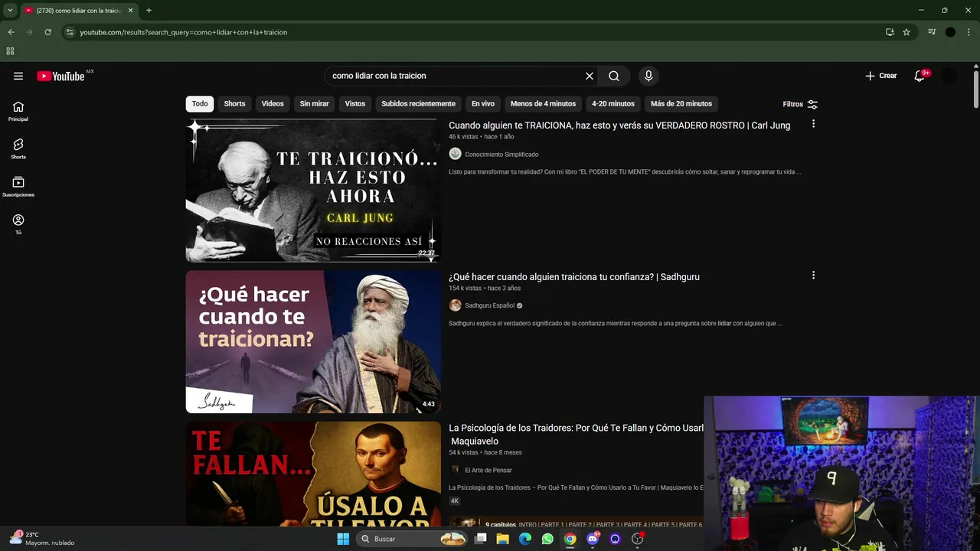Open the Windows Start menu
The height and width of the screenshot is (551, 980).
[343, 539]
